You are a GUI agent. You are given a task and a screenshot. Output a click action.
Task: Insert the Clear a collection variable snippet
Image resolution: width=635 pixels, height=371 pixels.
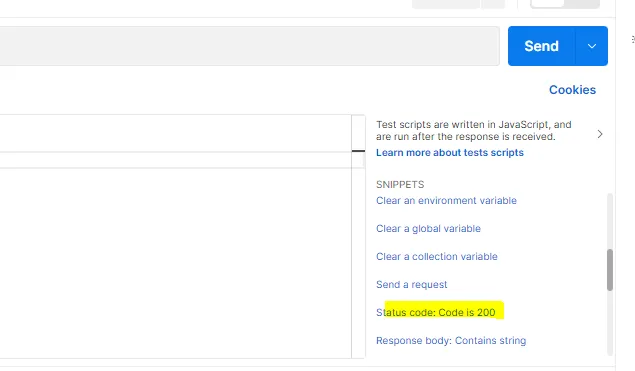point(437,256)
